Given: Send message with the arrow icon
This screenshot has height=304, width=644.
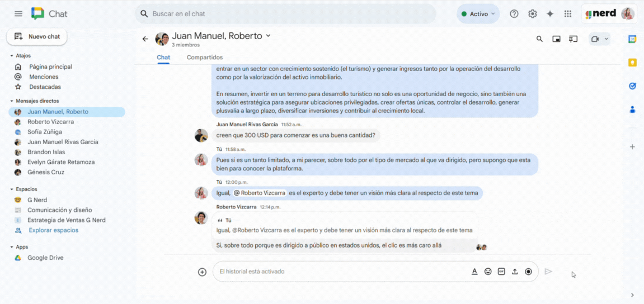Looking at the screenshot, I should pos(548,271).
